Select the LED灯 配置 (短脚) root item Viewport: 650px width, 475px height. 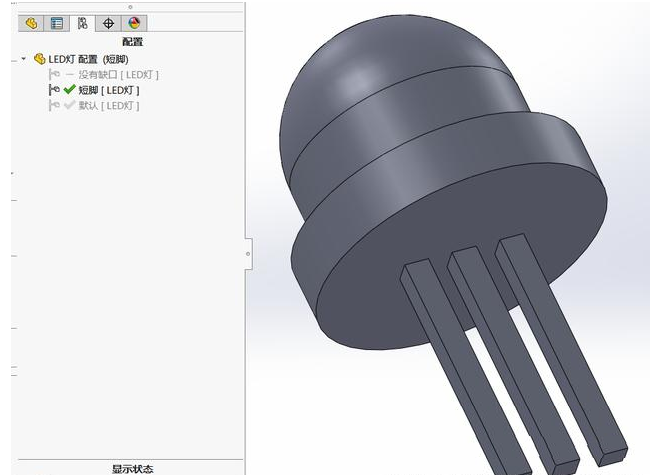(88, 59)
